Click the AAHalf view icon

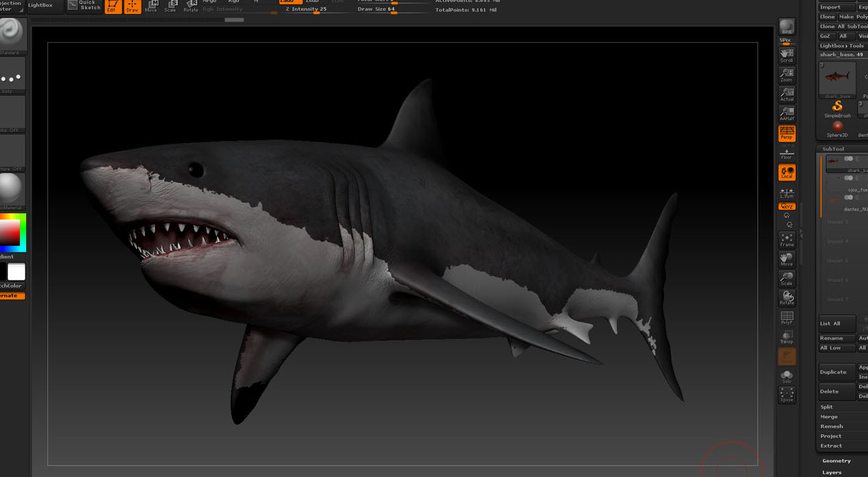(x=787, y=114)
